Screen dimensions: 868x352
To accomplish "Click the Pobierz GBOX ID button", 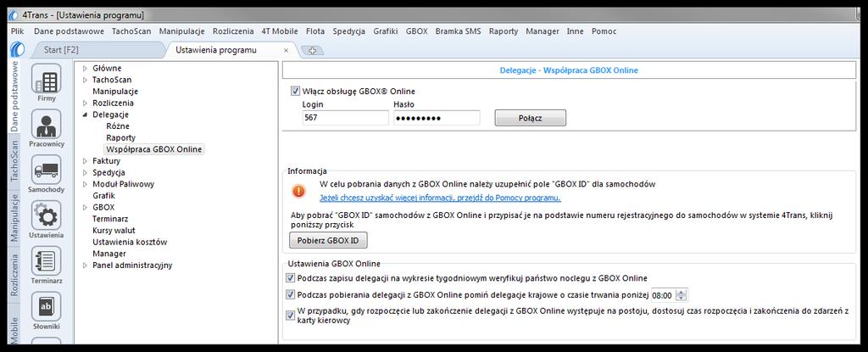I will click(328, 241).
